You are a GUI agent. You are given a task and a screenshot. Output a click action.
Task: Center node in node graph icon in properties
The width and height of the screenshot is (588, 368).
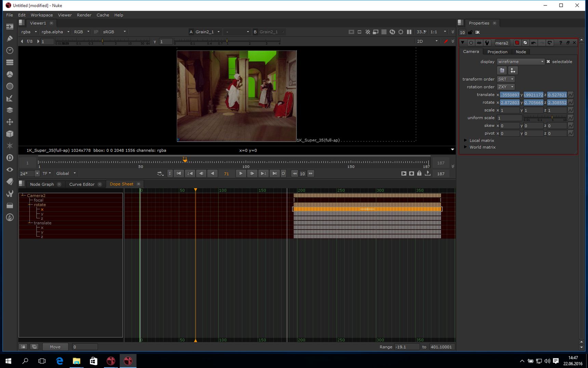471,43
